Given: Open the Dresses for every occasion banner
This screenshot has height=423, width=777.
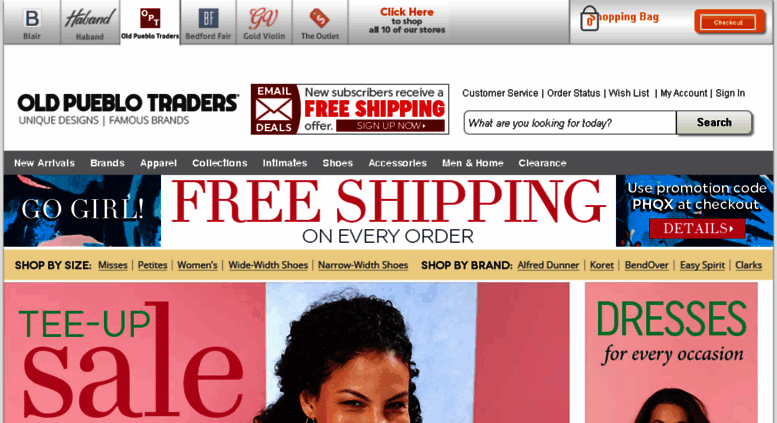Looking at the screenshot, I should (x=671, y=353).
